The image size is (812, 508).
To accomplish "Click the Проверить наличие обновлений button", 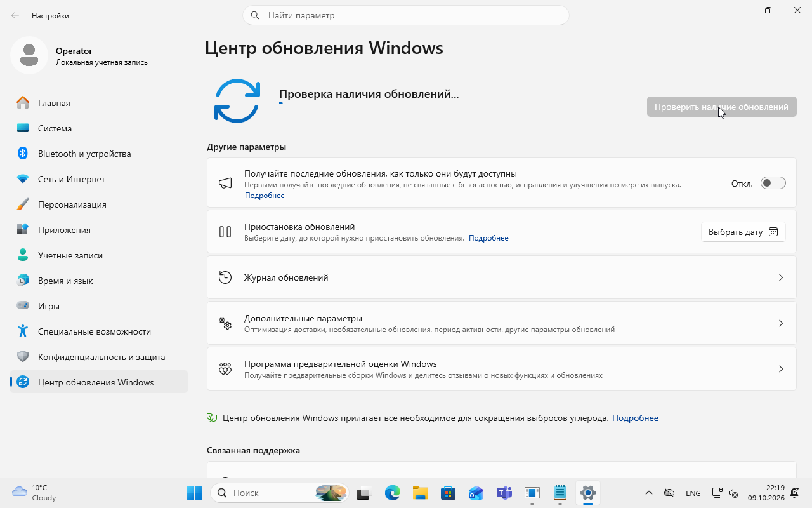I will tap(722, 107).
